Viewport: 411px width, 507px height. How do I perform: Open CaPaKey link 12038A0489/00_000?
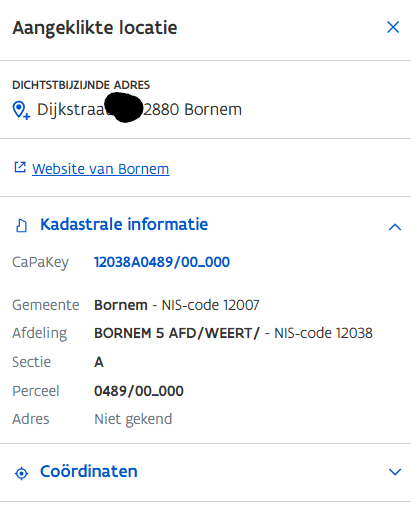pyautogui.click(x=162, y=262)
